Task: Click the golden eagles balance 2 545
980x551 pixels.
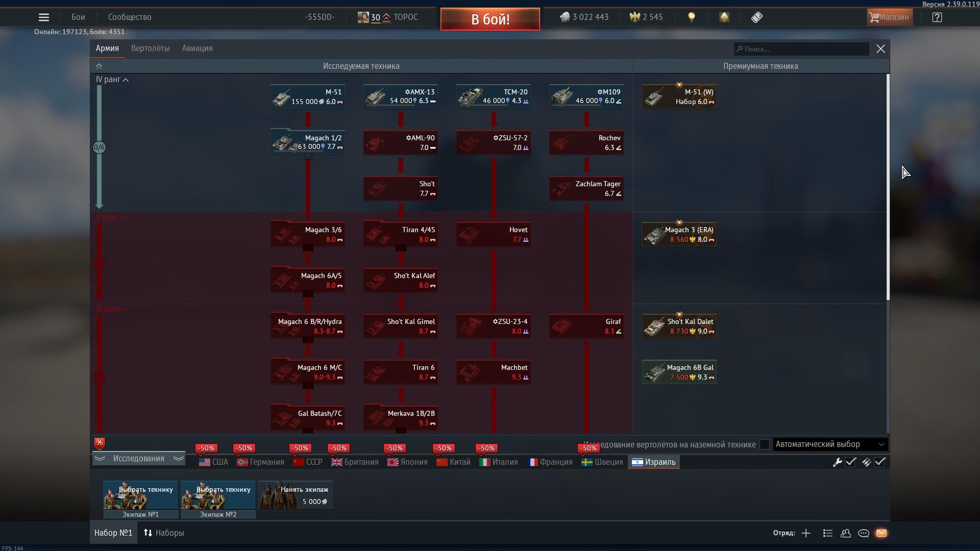Action: point(646,17)
